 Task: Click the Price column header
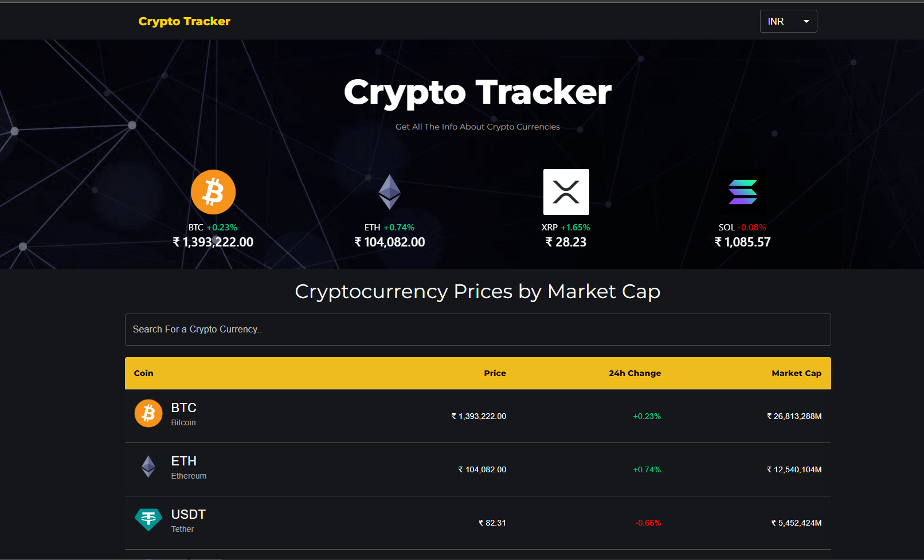pos(495,373)
